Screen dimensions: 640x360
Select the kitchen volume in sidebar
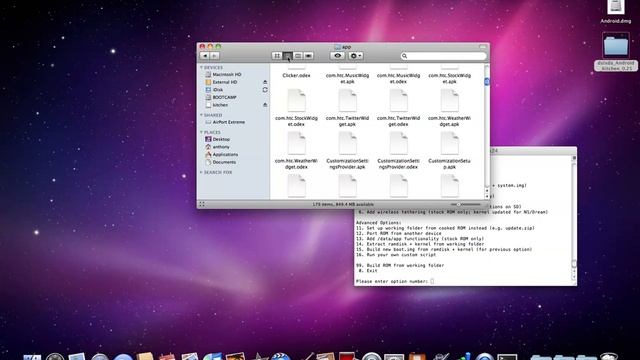click(217, 105)
